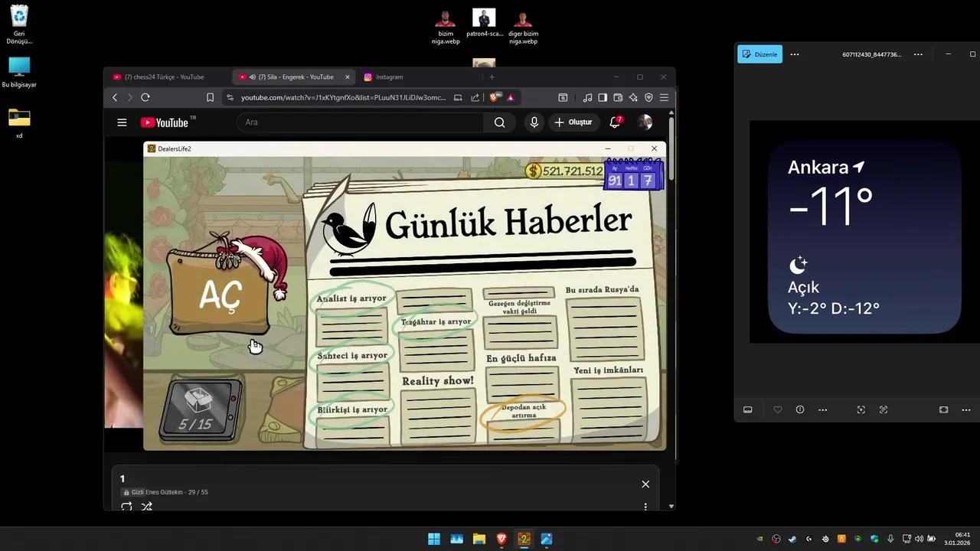Open the dots menu beside the filename

coord(918,54)
